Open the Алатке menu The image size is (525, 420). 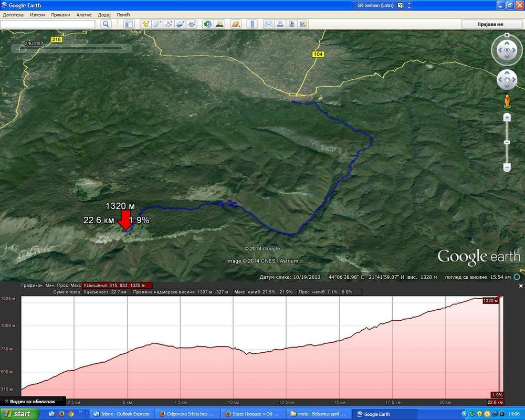83,15
